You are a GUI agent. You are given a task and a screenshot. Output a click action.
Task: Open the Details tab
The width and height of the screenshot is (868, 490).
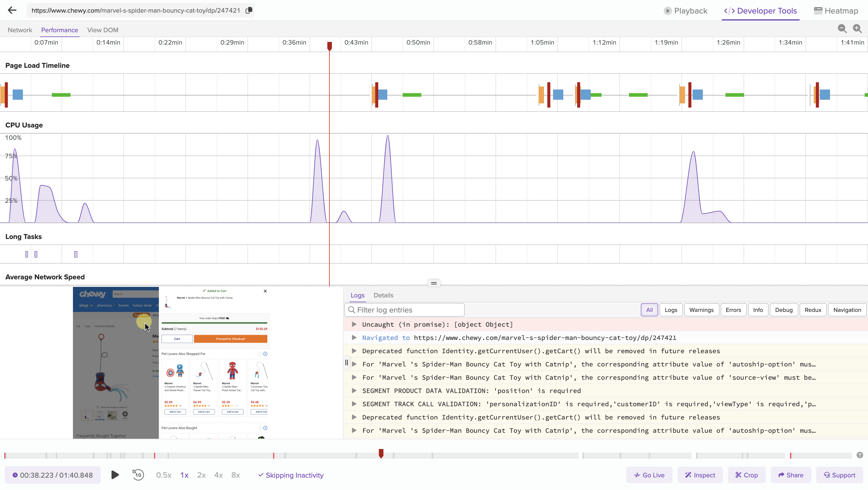tap(383, 295)
